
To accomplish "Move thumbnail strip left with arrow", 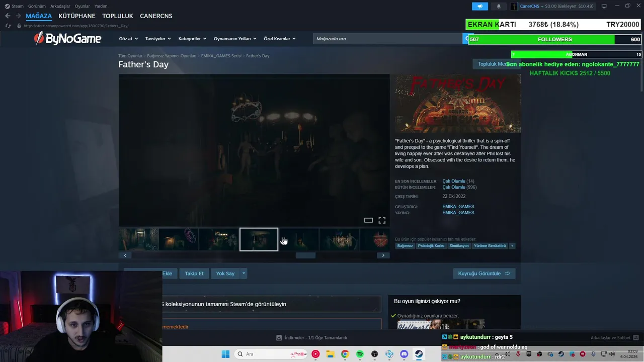I will tap(125, 255).
